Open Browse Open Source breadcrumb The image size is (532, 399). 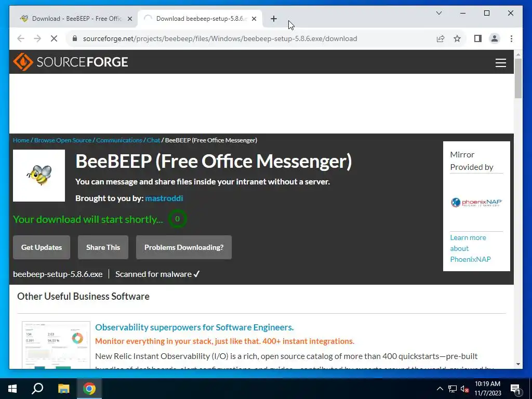63,140
